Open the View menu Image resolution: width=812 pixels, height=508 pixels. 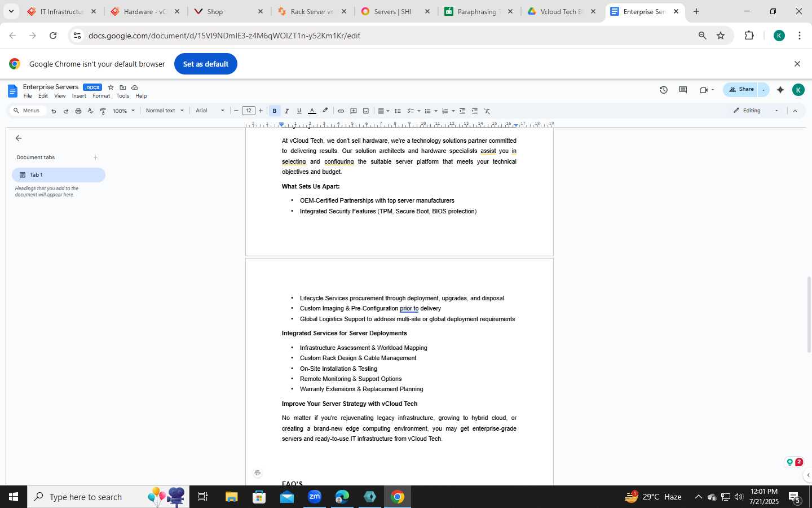60,96
